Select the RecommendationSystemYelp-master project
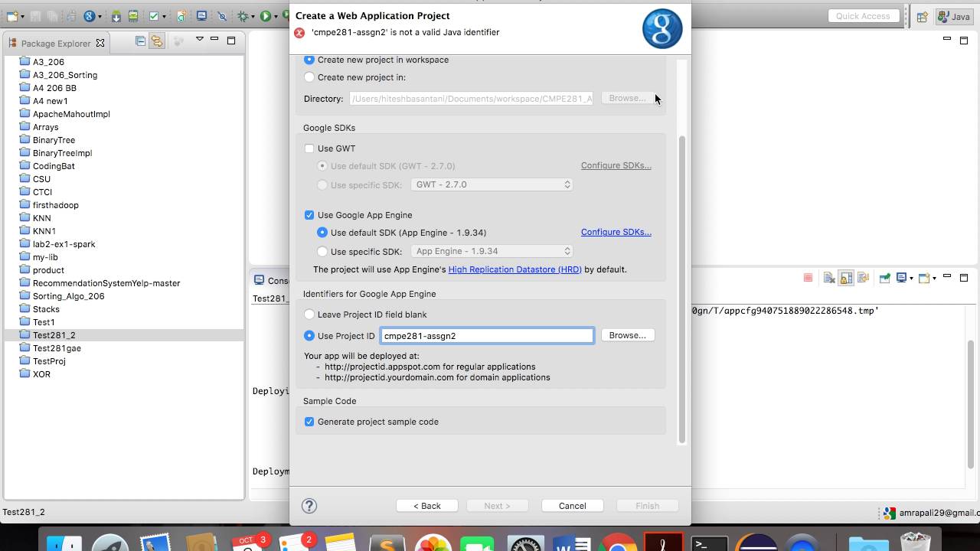Screen dimensions: 980x551 (106, 283)
